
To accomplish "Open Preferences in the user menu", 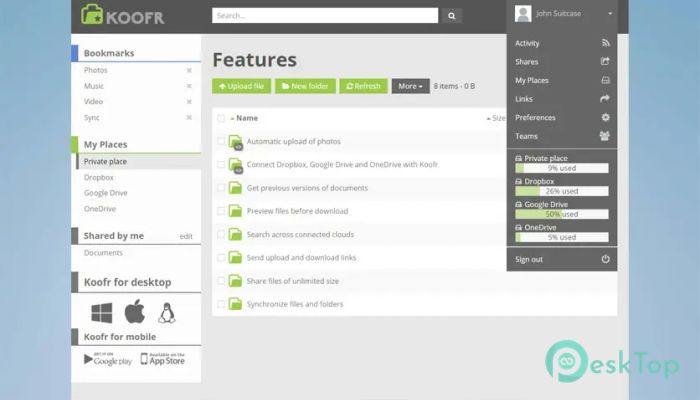I will click(x=535, y=117).
